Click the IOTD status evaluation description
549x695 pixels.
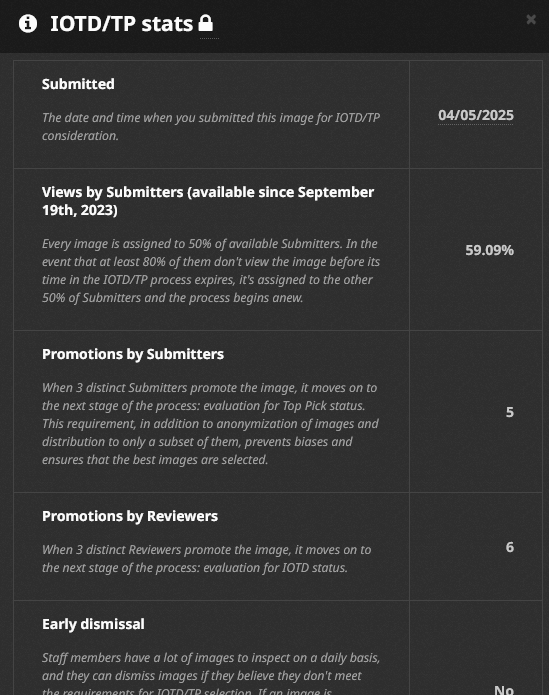(x=206, y=558)
